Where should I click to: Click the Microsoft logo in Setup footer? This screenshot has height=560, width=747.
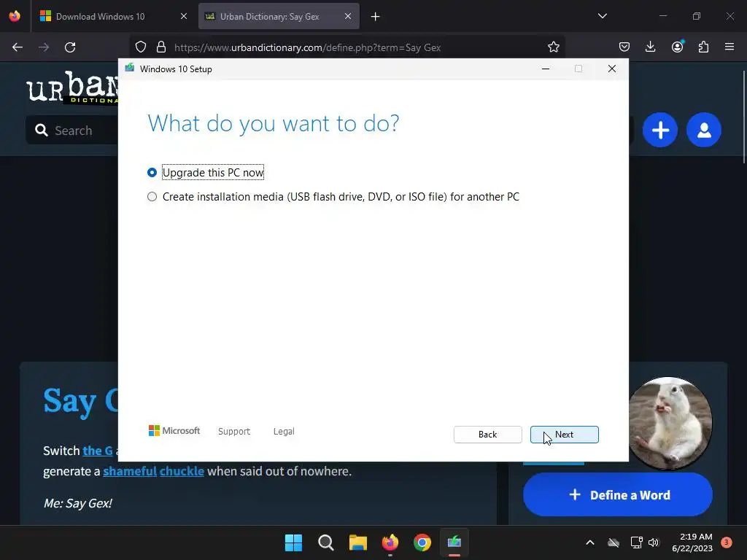point(174,430)
